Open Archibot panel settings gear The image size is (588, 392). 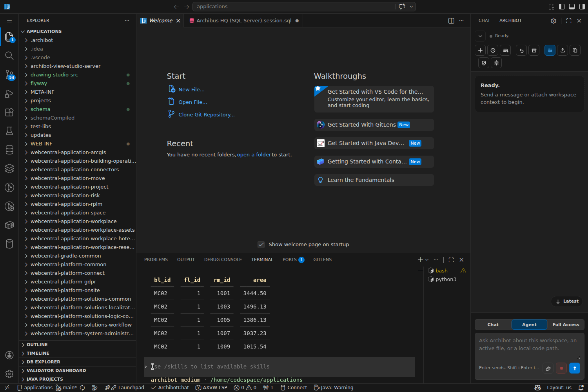[x=554, y=21]
